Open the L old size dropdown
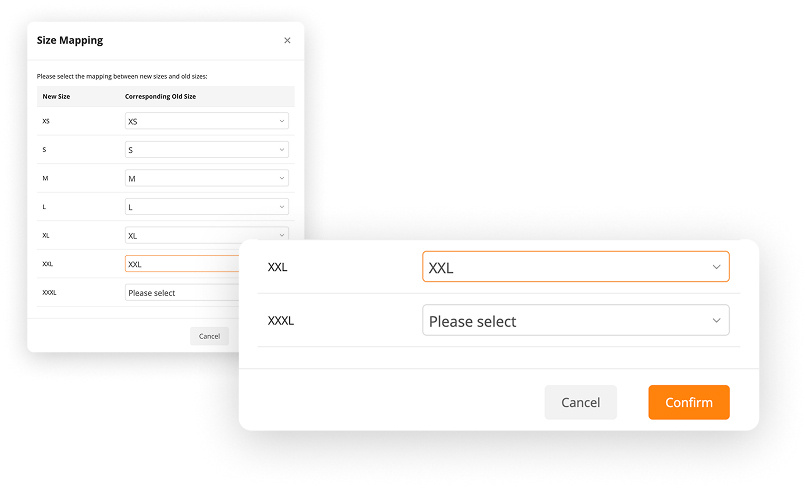The image size is (811, 492). [206, 207]
